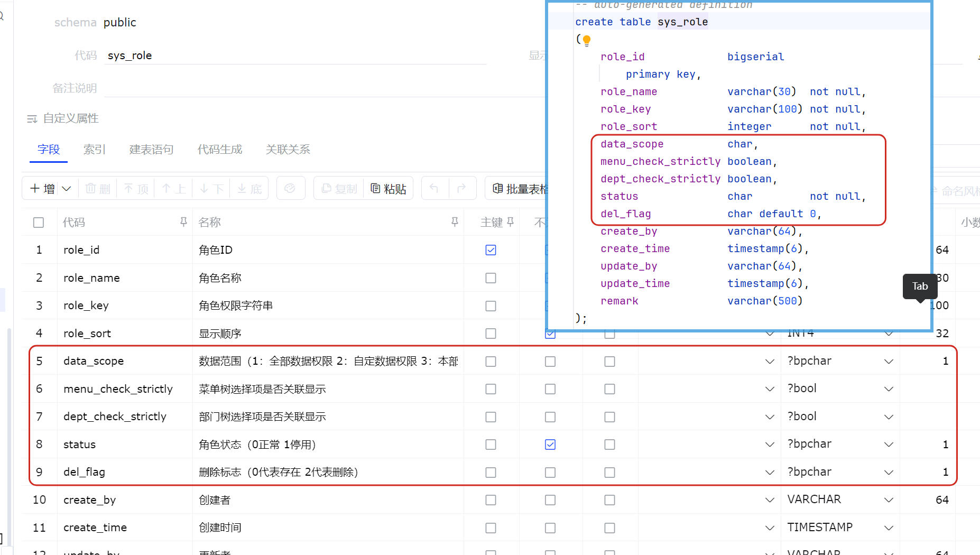Open the 建表语句 tab
This screenshot has width=980, height=555.
[x=151, y=150]
